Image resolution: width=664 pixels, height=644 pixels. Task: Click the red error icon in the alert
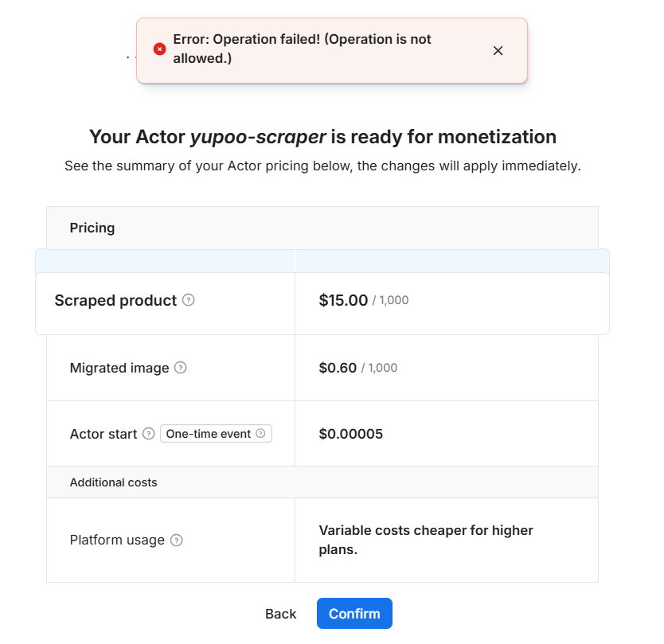click(159, 49)
